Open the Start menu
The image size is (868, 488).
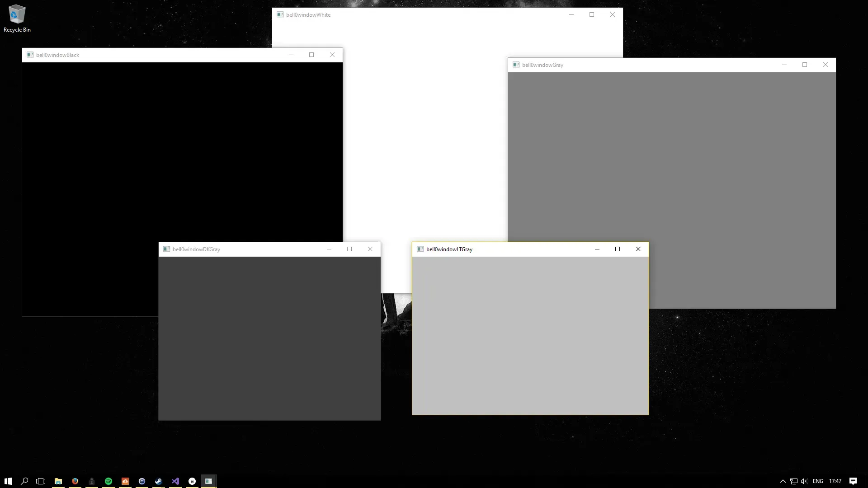coord(8,481)
